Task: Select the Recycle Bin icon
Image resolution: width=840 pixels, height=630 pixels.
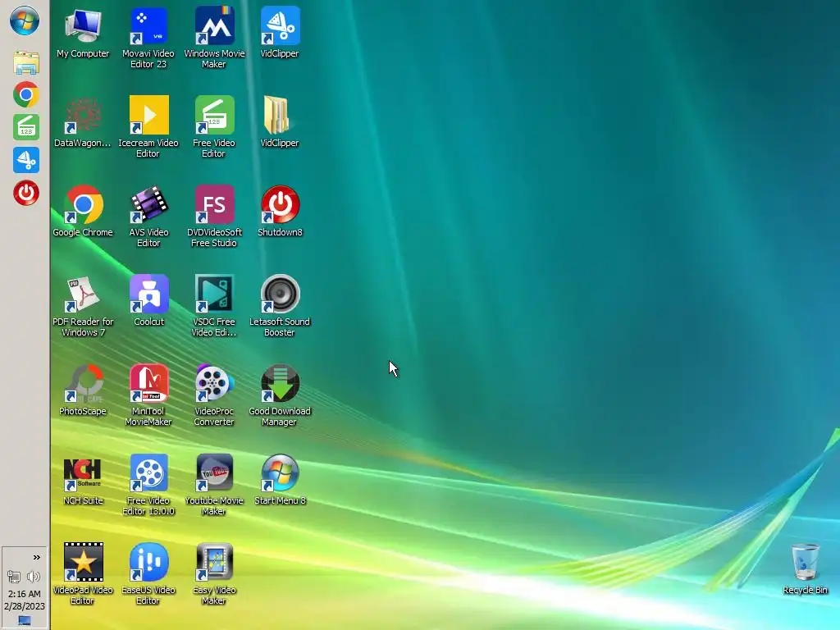Action: tap(806, 569)
